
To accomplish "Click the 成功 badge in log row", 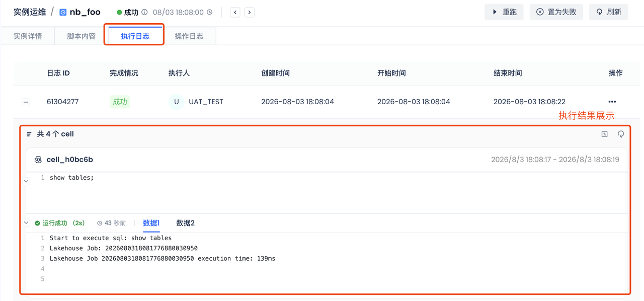I will tap(120, 102).
